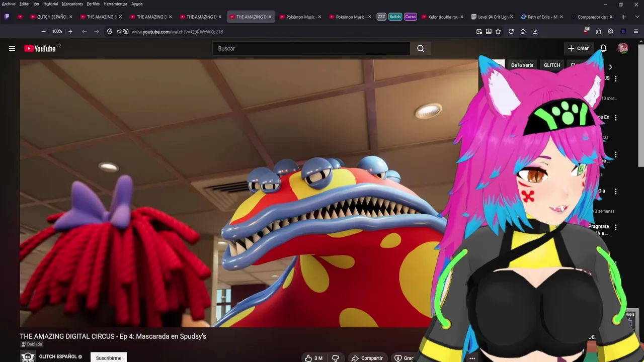Close the active THE AMAZING tab
The width and height of the screenshot is (644, 362).
click(270, 17)
